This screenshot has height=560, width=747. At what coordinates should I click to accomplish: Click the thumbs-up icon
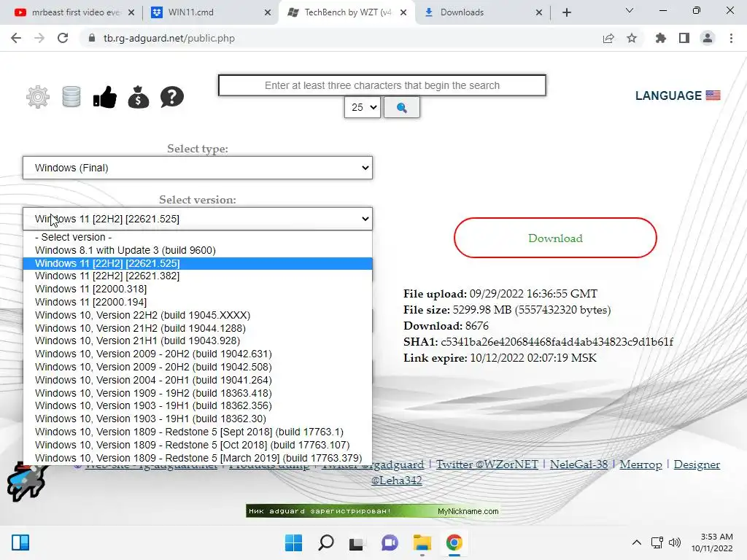[105, 97]
